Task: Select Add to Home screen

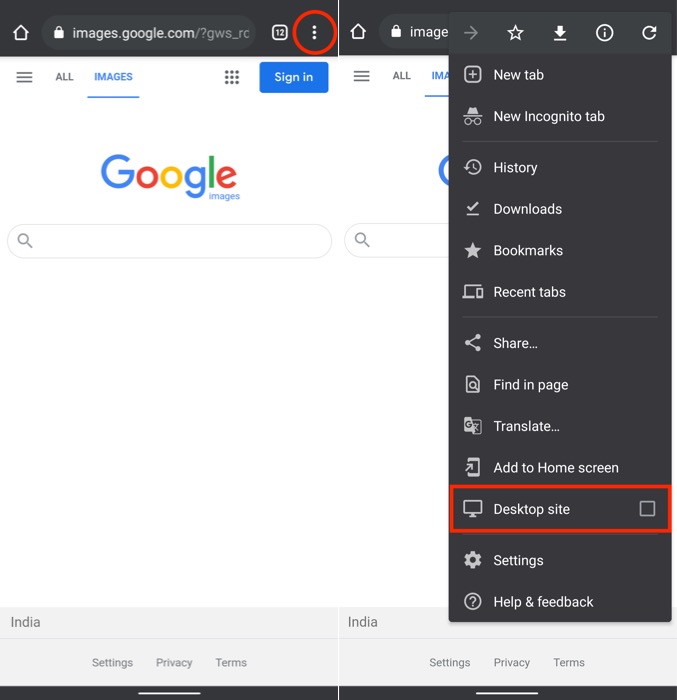Action: point(560,467)
